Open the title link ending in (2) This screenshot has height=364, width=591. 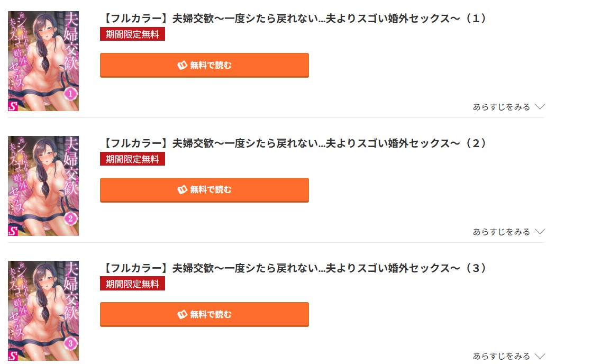[x=293, y=143]
